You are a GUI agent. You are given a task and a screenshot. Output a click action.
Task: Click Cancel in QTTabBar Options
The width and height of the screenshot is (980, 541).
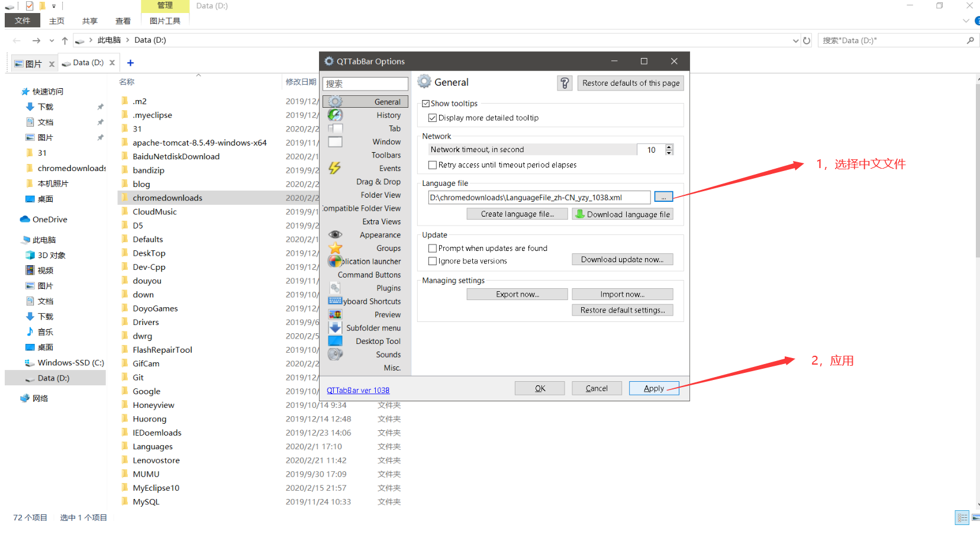[x=597, y=388]
